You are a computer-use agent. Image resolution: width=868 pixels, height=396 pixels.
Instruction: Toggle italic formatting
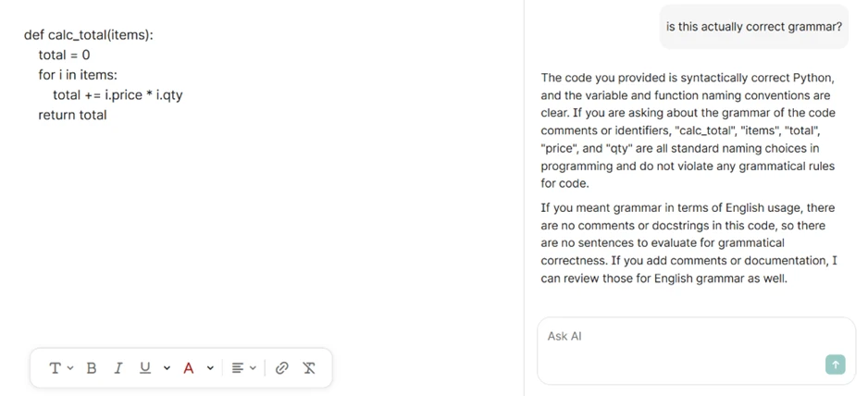pos(118,367)
